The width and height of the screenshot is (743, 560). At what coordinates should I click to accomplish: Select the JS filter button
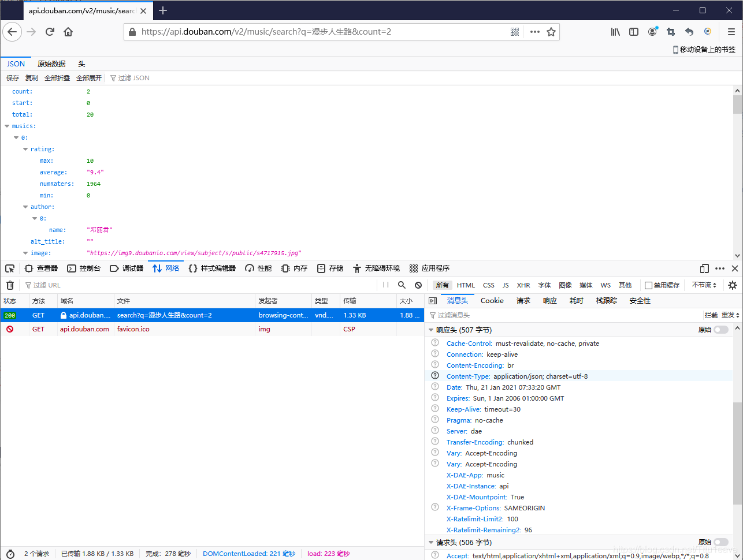(x=506, y=285)
